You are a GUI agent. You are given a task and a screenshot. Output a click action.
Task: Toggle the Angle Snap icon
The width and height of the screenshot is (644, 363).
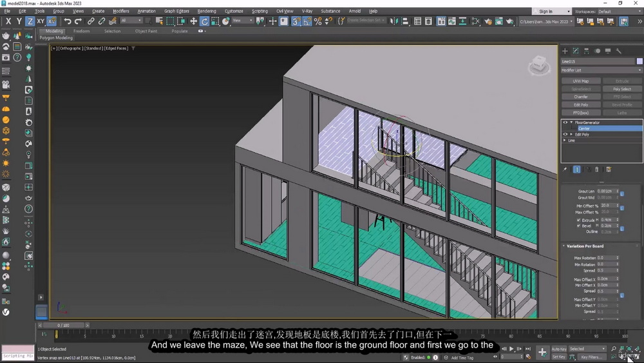click(x=307, y=21)
